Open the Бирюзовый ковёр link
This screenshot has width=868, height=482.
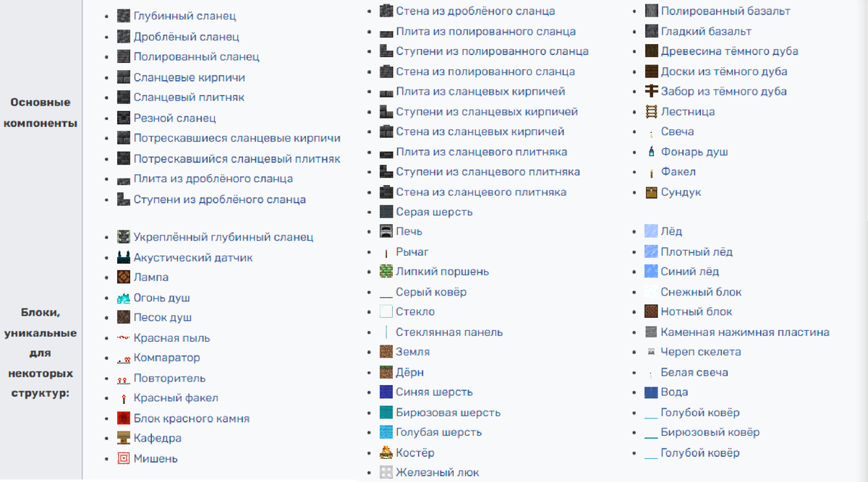pos(710,432)
